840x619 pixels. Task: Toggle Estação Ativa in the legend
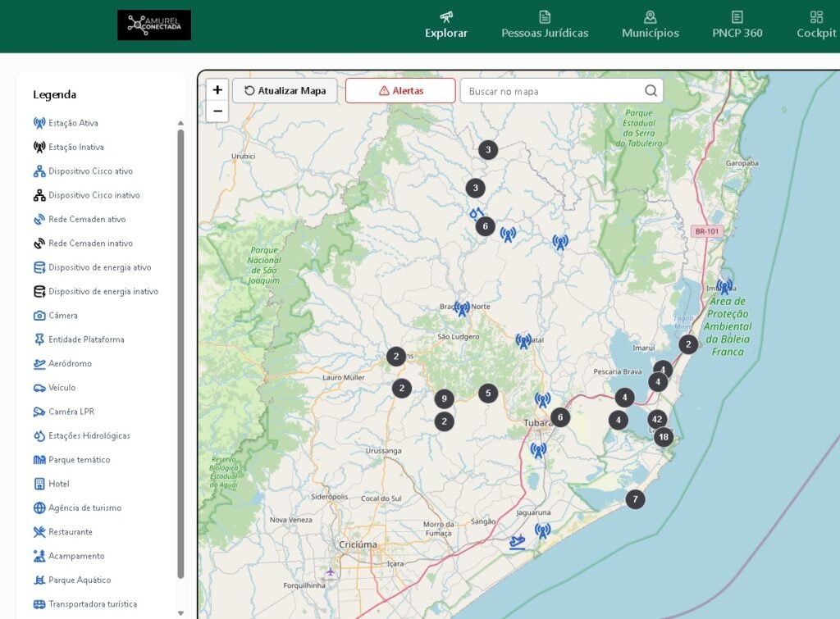coord(73,123)
